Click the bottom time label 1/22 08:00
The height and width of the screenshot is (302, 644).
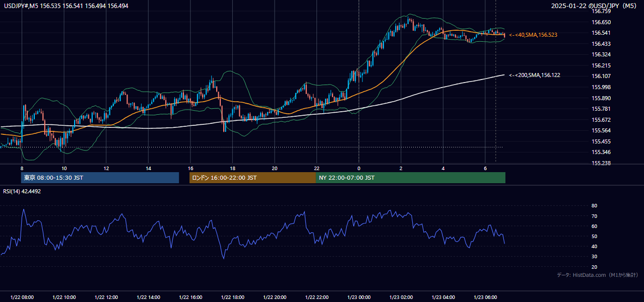[22, 297]
